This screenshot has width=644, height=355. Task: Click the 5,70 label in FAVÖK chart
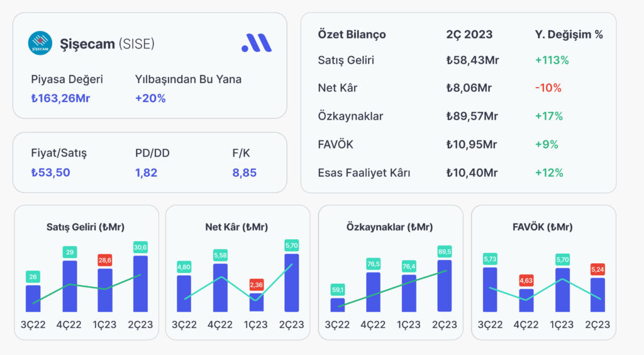coord(563,260)
